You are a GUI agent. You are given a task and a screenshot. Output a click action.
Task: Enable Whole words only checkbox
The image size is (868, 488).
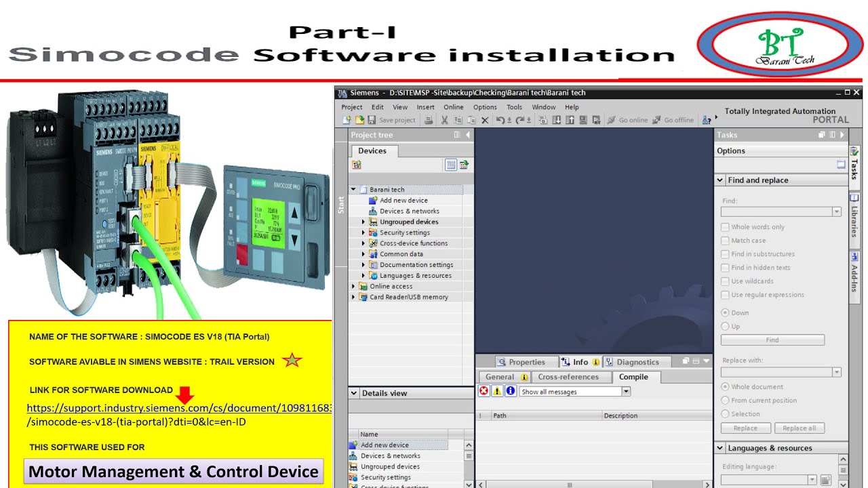tap(725, 227)
